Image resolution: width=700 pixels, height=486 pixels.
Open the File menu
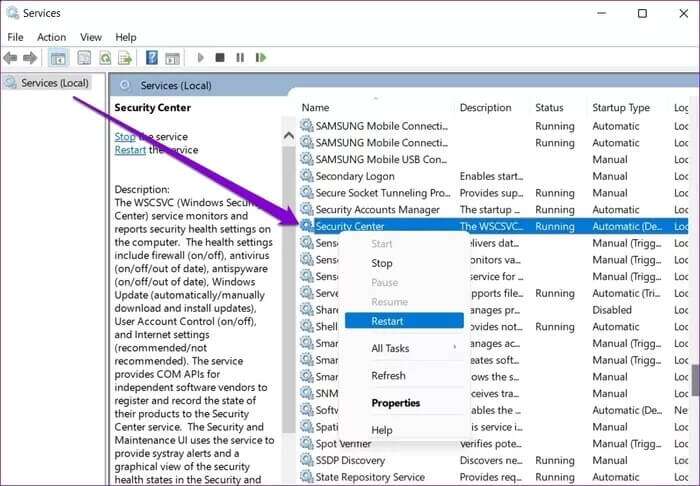(x=15, y=37)
